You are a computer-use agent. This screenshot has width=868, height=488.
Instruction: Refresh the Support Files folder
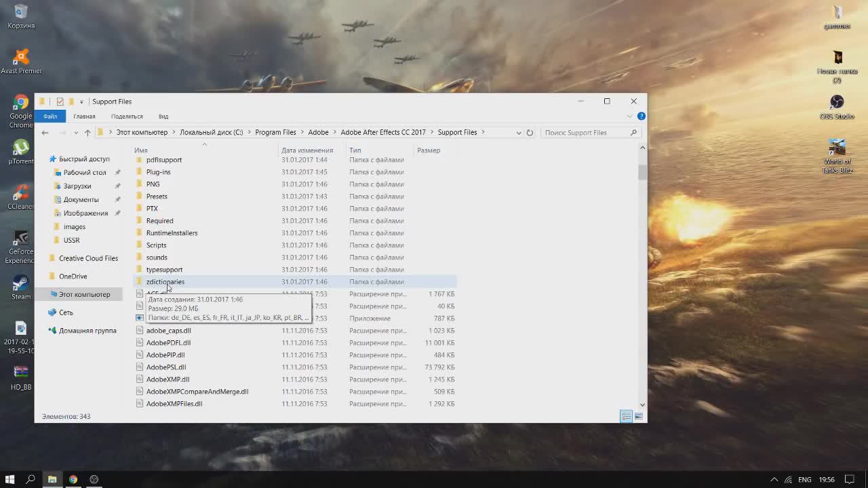click(x=530, y=133)
